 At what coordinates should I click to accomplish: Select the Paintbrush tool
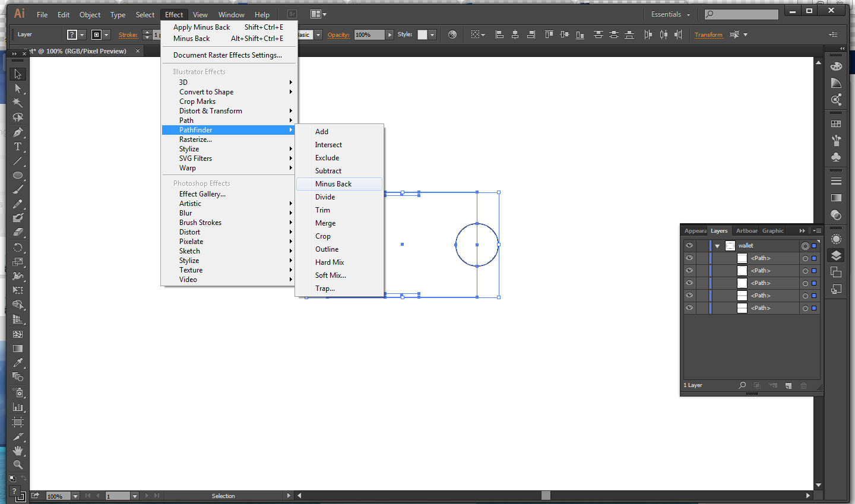18,190
